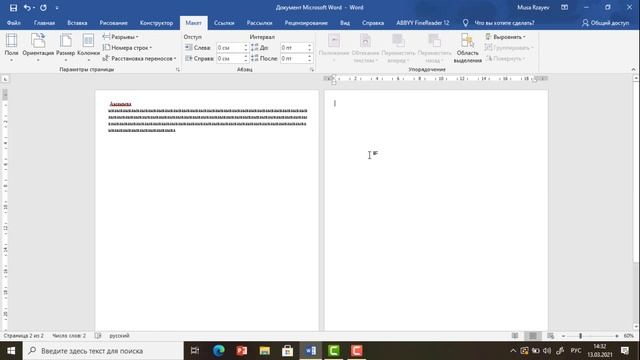
Task: Switch to Read Mode view
Action: pyautogui.click(x=515, y=336)
